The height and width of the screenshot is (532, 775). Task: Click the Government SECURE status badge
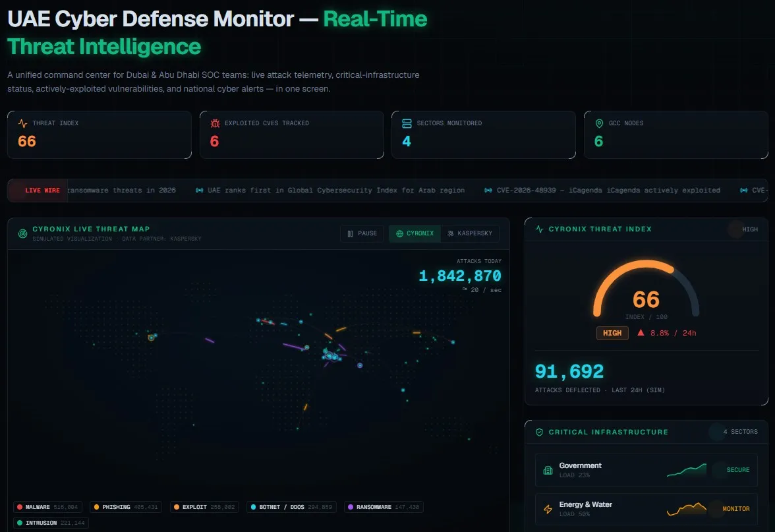[738, 470]
